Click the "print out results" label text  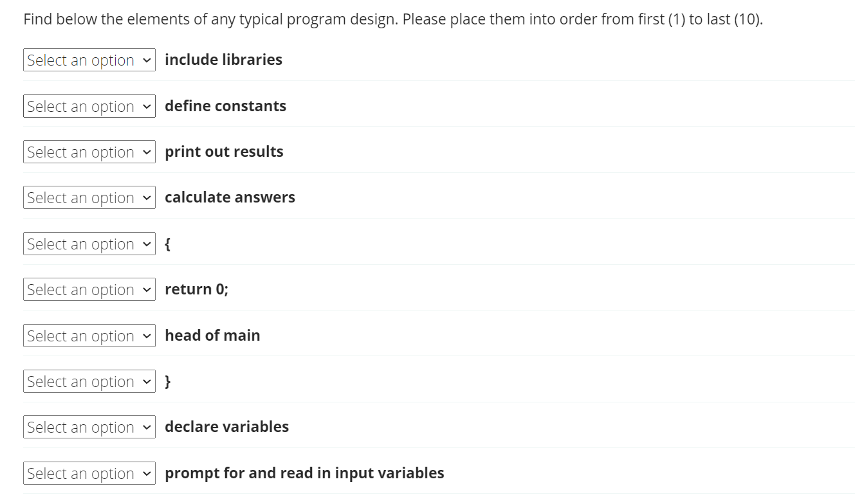225,152
